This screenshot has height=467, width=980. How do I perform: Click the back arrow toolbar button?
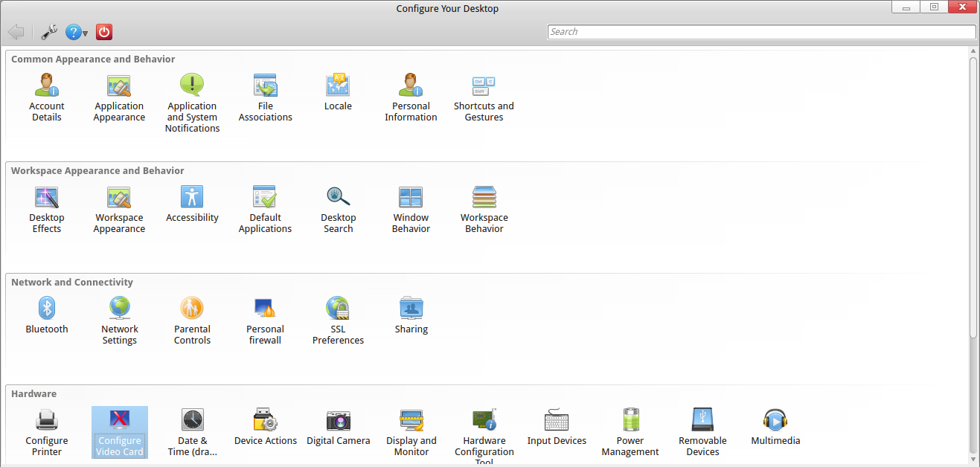tap(16, 32)
